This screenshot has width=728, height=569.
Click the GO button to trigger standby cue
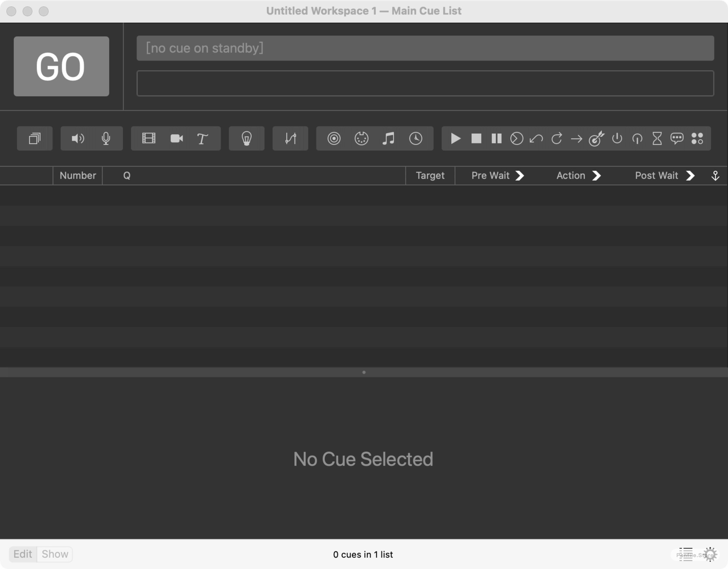[61, 66]
